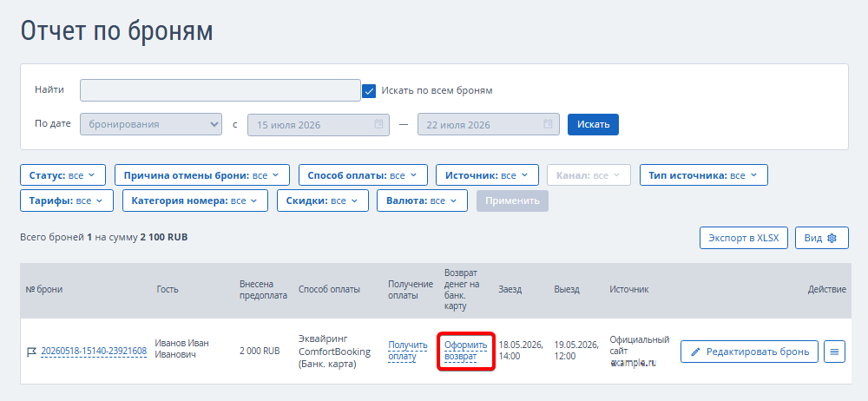The image size is (868, 401).
Task: Click the Заезд column header
Action: (510, 289)
